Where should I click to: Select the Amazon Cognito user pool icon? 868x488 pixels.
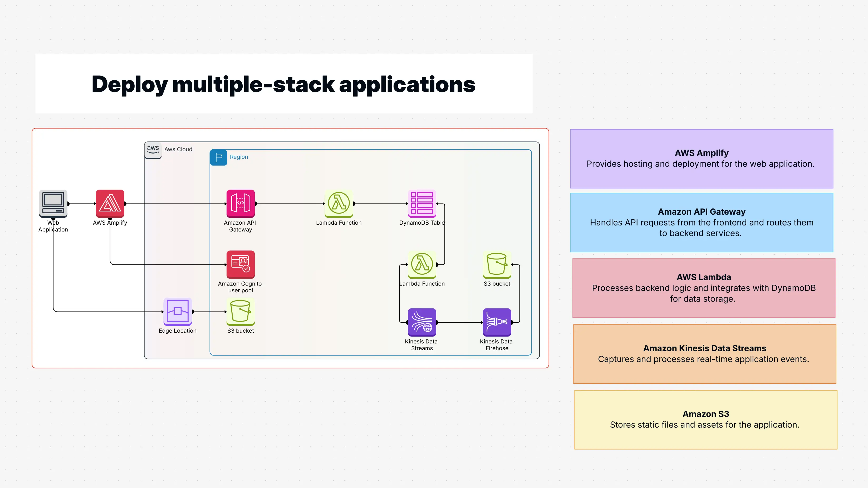coord(240,265)
